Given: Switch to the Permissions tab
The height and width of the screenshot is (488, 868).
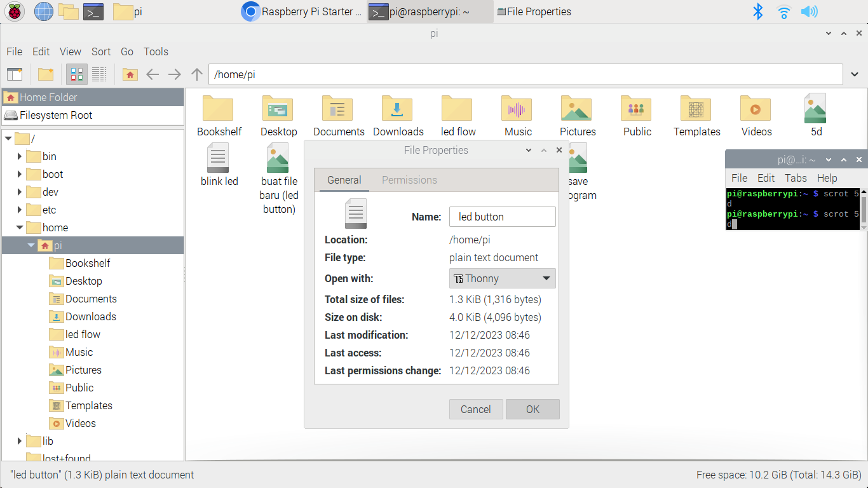Looking at the screenshot, I should pos(409,180).
